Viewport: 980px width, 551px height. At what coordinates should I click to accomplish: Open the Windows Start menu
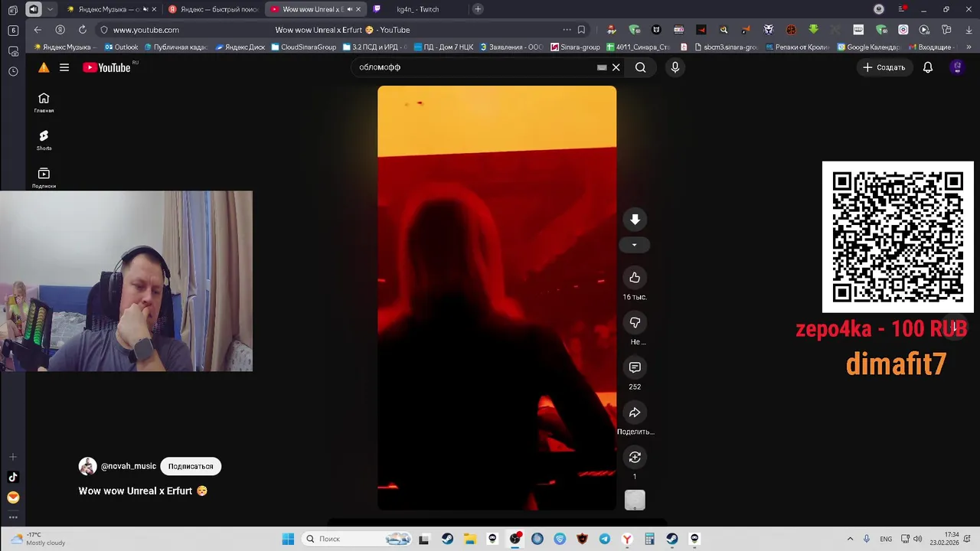(x=288, y=539)
